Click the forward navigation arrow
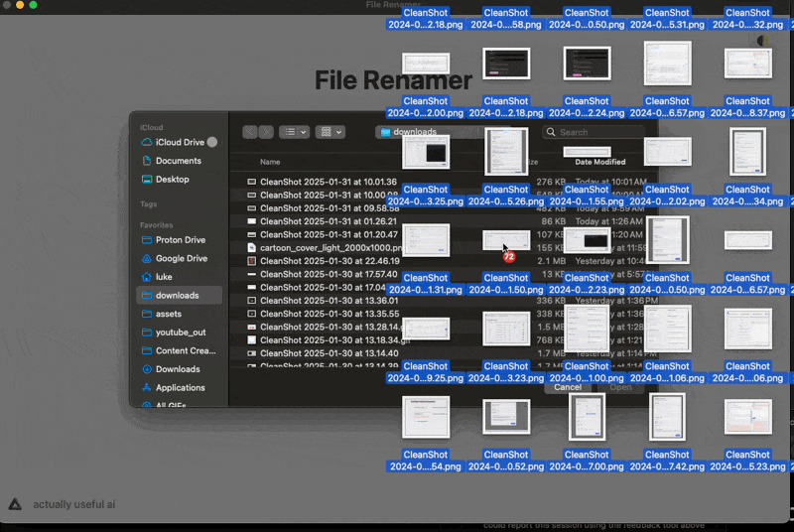 [x=266, y=132]
